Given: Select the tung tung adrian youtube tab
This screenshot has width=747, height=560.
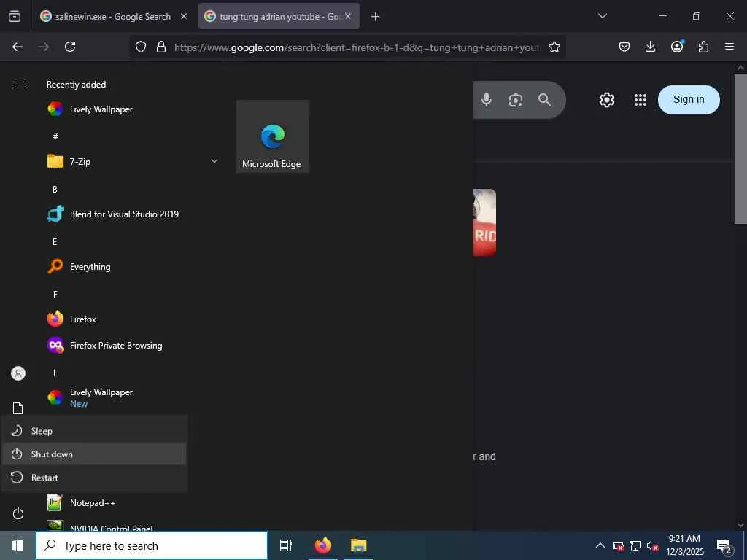Looking at the screenshot, I should [x=279, y=17].
